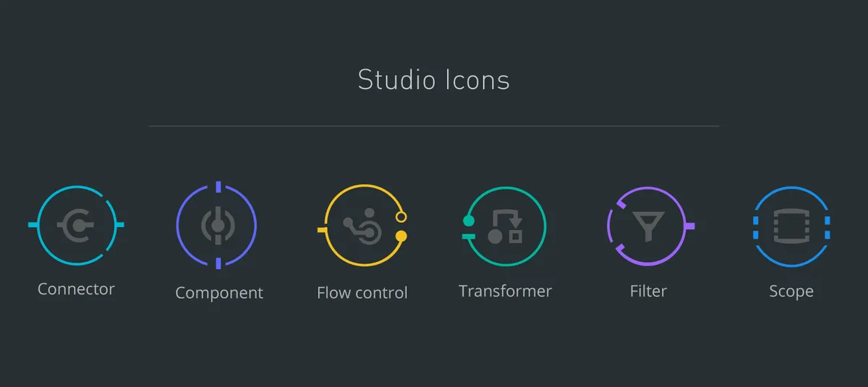Image resolution: width=868 pixels, height=387 pixels.
Task: Pick the green Transformer icon
Action: pos(506,226)
